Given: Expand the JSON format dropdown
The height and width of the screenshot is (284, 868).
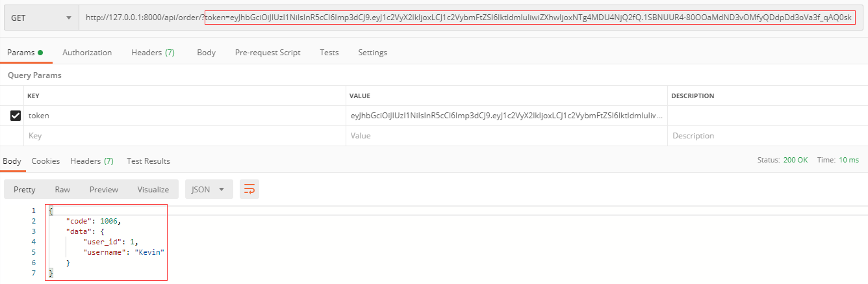Looking at the screenshot, I should [209, 190].
